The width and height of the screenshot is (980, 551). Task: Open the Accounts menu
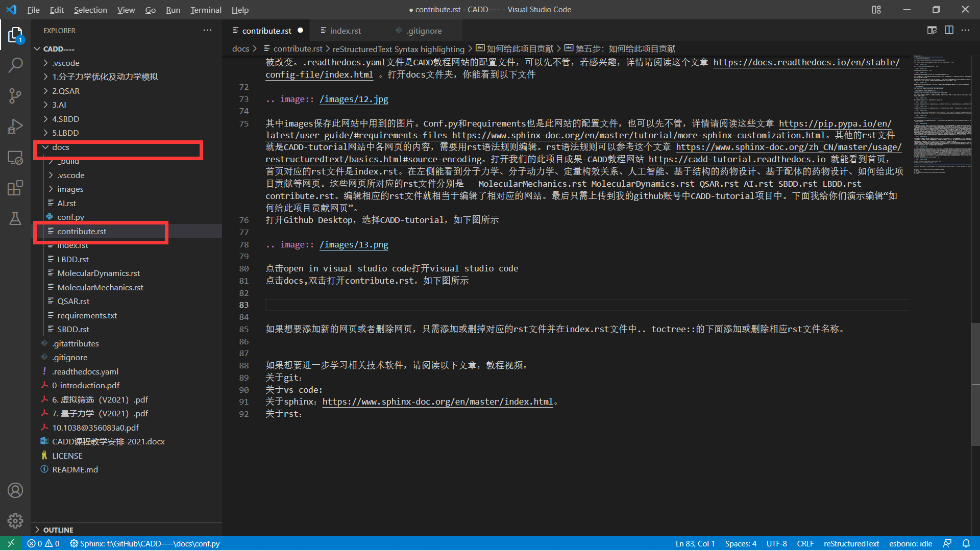tap(15, 490)
